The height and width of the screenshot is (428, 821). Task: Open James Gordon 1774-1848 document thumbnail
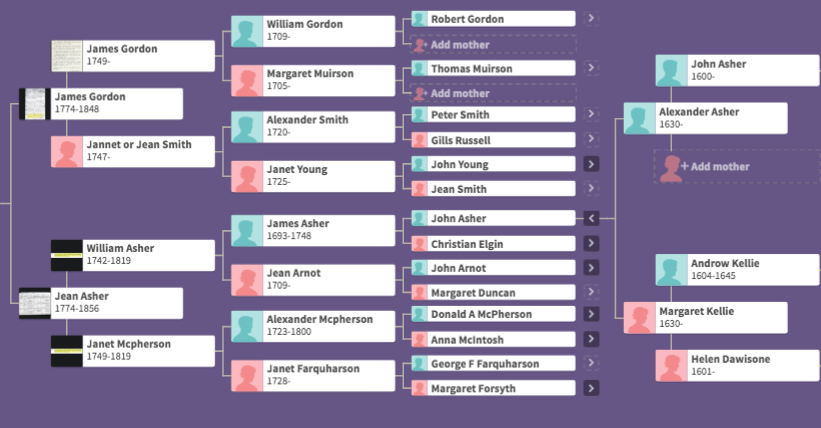click(35, 104)
